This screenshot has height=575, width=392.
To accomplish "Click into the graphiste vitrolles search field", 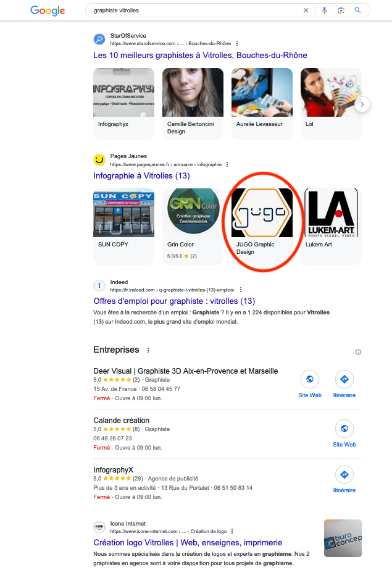I will 194,10.
